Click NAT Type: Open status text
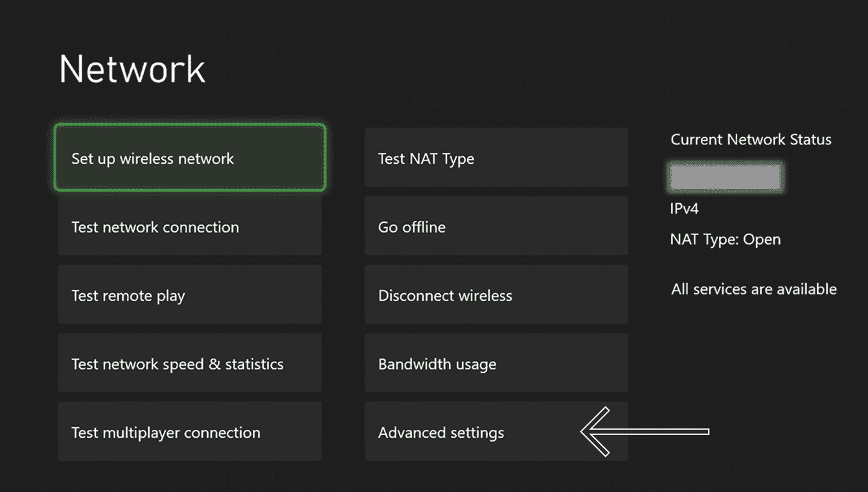This screenshot has width=868, height=492. [724, 239]
